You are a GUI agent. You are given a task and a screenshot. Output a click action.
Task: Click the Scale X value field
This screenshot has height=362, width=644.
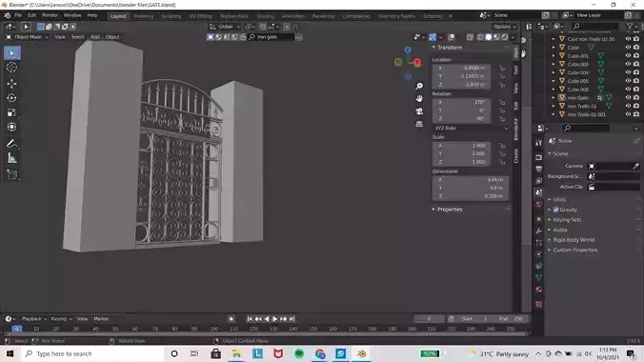tap(461, 146)
